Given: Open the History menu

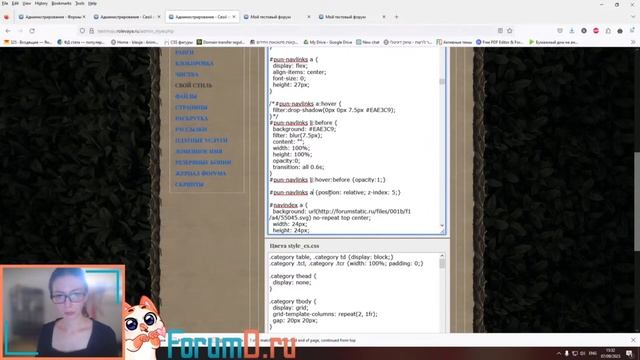Looking at the screenshot, I should (41, 3).
